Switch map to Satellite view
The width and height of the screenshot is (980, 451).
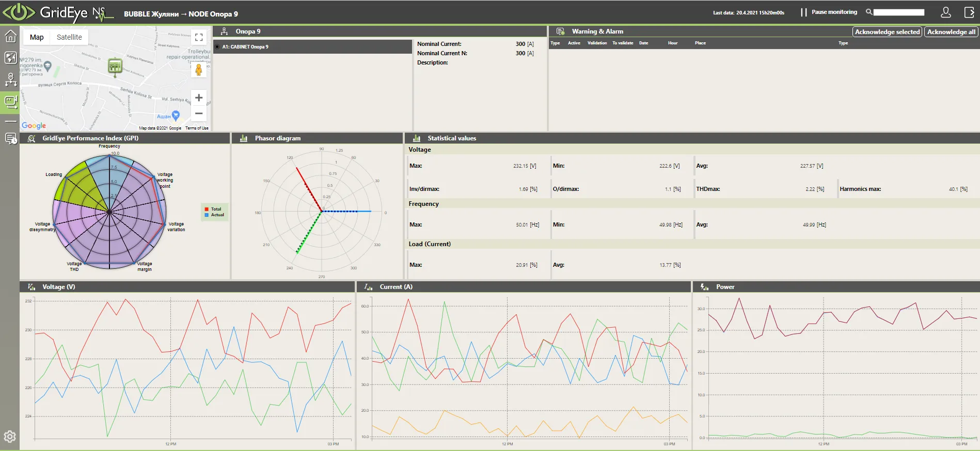[69, 37]
